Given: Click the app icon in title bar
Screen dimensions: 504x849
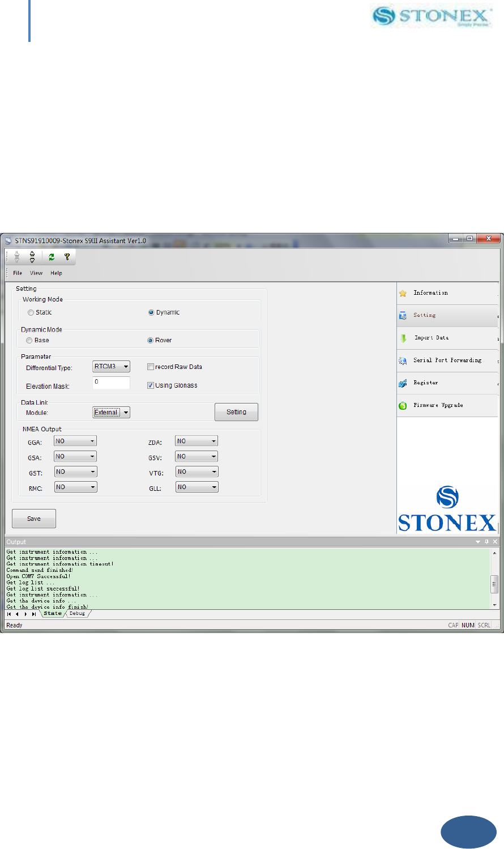Looking at the screenshot, I should (8, 241).
